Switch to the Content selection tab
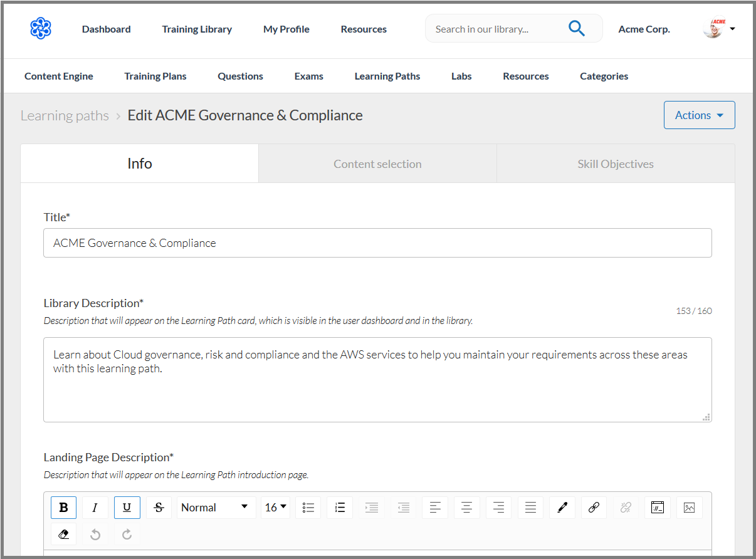The height and width of the screenshot is (559, 756). pos(377,164)
